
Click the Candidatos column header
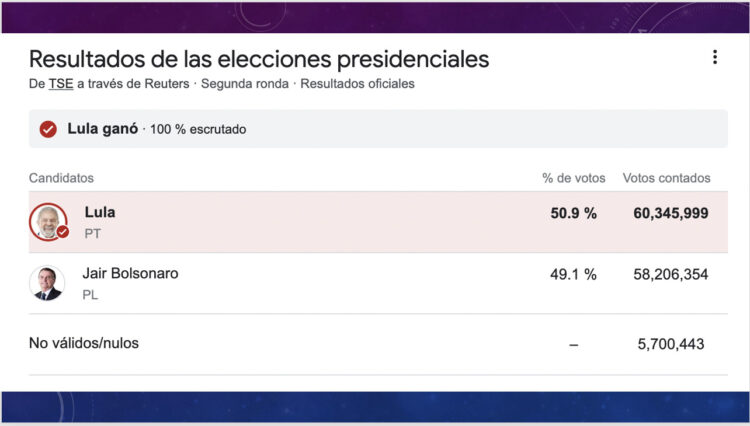pos(61,178)
